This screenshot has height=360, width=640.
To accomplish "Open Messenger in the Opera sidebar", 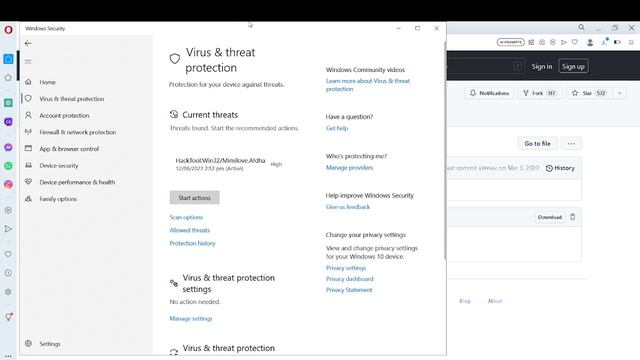I will (x=8, y=147).
